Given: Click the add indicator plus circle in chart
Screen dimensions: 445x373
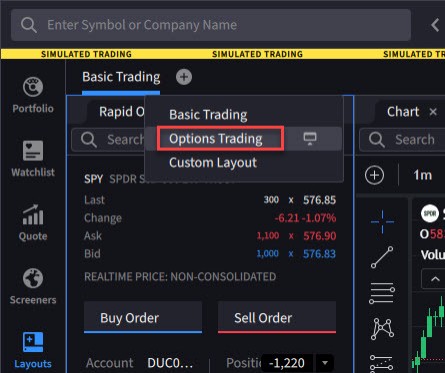Looking at the screenshot, I should click(x=374, y=175).
